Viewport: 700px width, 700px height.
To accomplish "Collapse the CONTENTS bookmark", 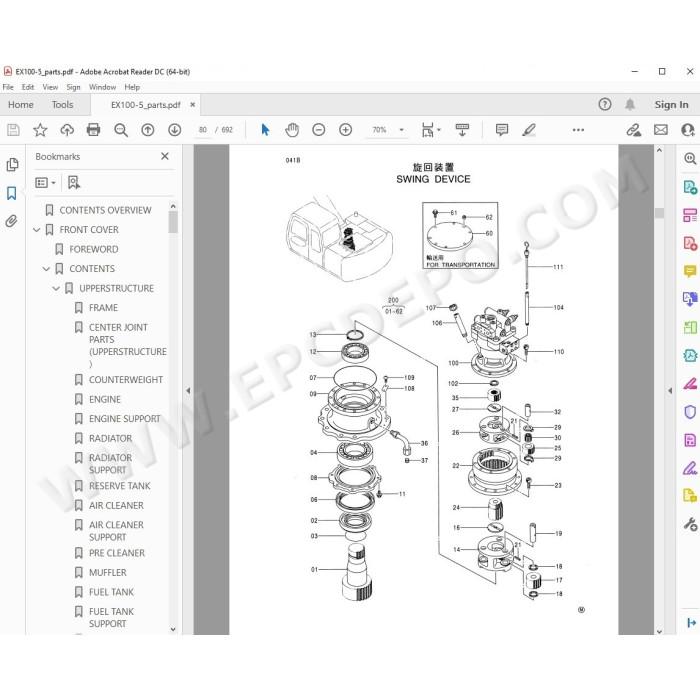I will [x=46, y=269].
